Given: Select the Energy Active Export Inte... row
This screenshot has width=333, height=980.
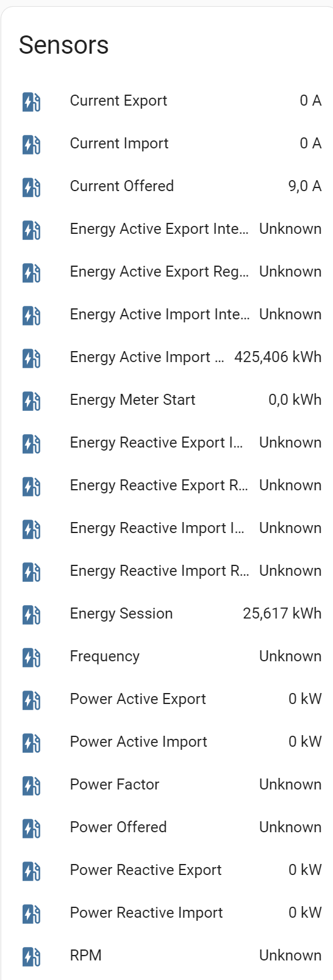Looking at the screenshot, I should coord(167,229).
